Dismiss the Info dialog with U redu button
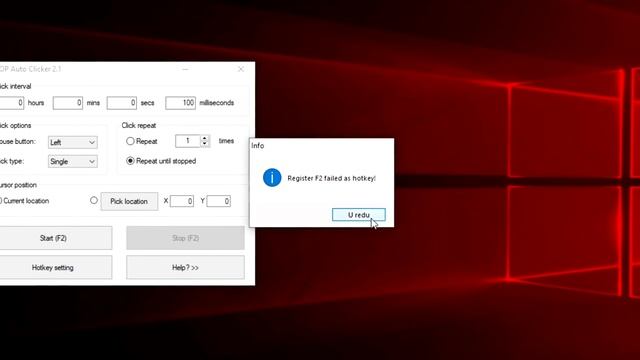 [x=358, y=215]
